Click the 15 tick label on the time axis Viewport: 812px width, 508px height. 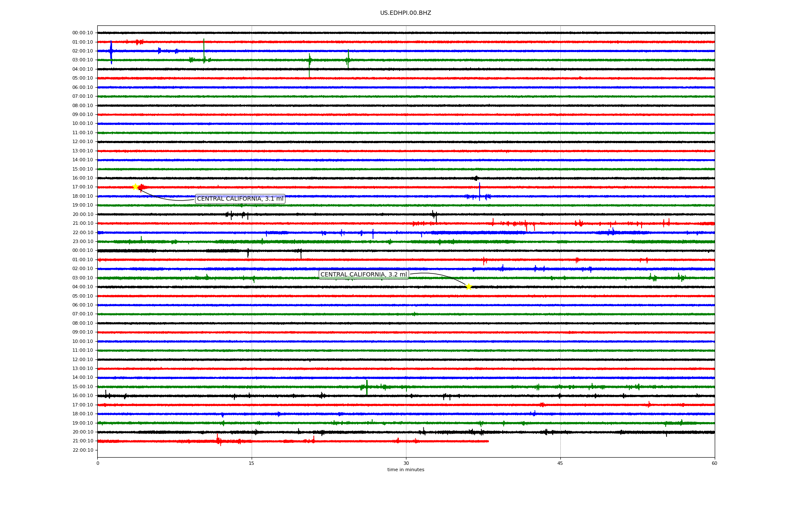[x=252, y=463]
